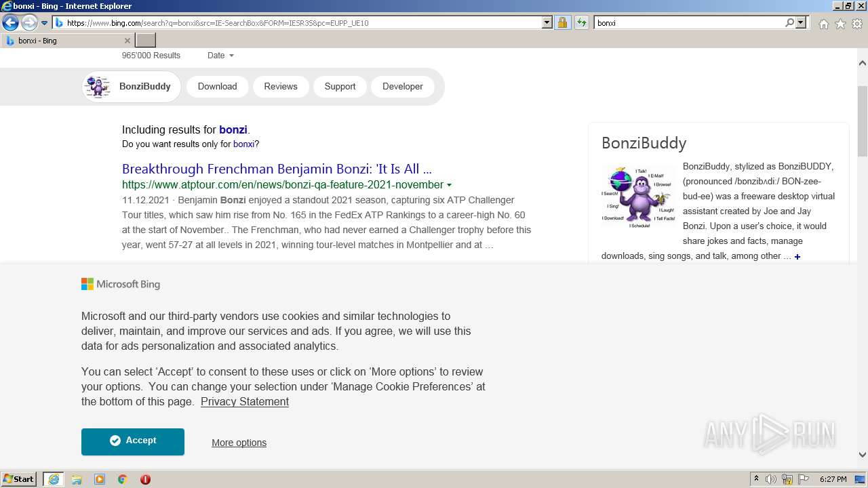Viewport: 868px width, 488px height.
Task: Click the network tray icon
Action: [787, 479]
